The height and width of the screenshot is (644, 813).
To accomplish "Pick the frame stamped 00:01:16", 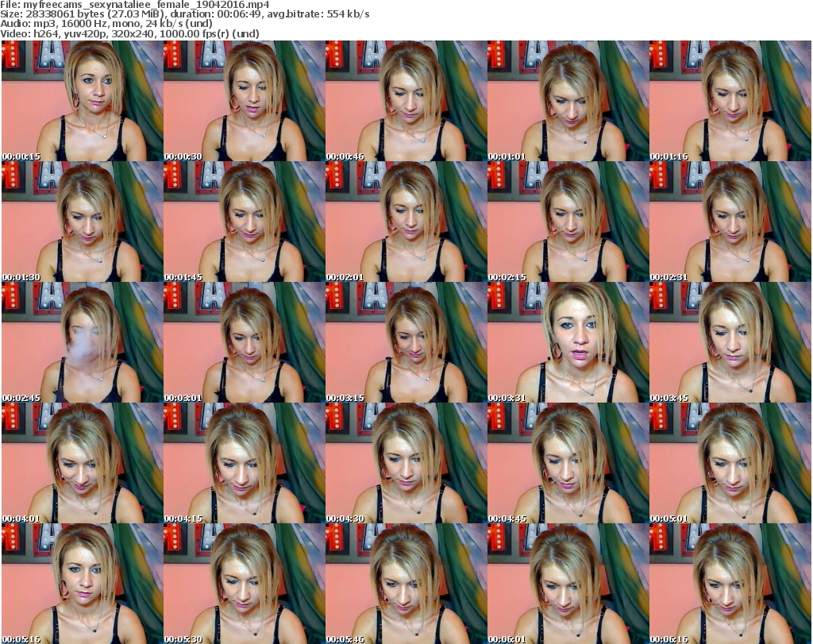I will (x=730, y=102).
